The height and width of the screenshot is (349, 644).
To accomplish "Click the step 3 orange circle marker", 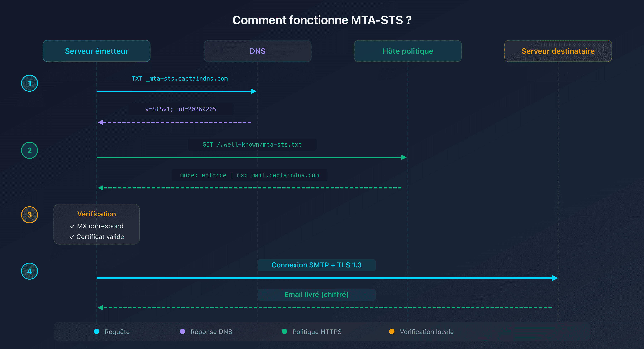I will (30, 215).
